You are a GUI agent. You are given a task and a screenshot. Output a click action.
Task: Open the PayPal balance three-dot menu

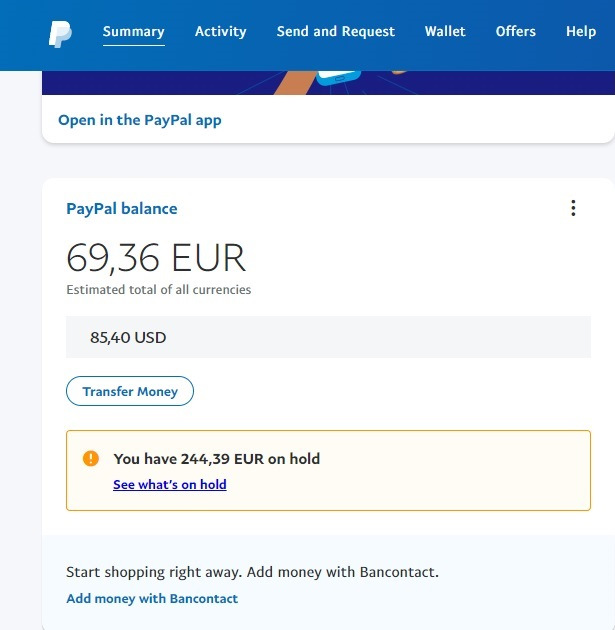[573, 208]
